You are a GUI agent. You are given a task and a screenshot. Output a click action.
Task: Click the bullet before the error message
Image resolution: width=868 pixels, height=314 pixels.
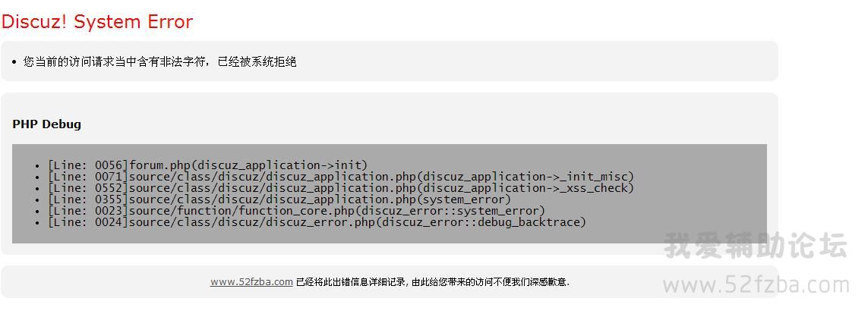(x=14, y=62)
